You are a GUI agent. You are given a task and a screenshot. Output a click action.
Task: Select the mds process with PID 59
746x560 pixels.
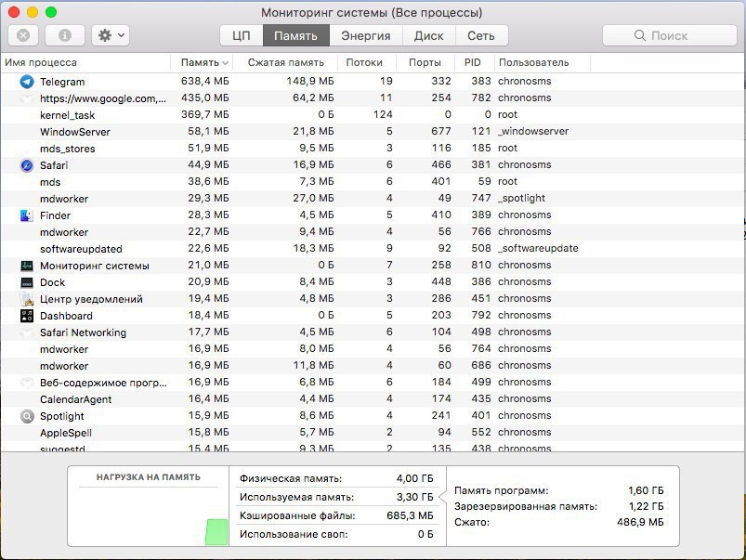(x=373, y=182)
